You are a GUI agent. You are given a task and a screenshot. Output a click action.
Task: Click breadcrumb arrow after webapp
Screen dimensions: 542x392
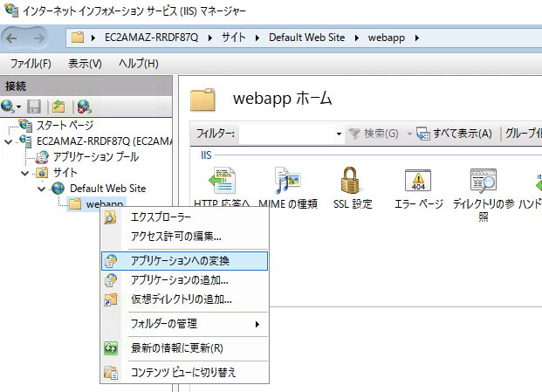click(x=417, y=38)
